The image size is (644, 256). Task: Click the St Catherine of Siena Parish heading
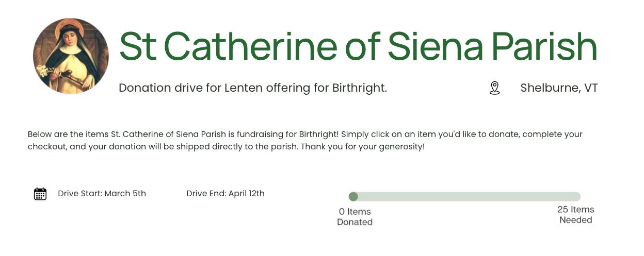pyautogui.click(x=358, y=47)
